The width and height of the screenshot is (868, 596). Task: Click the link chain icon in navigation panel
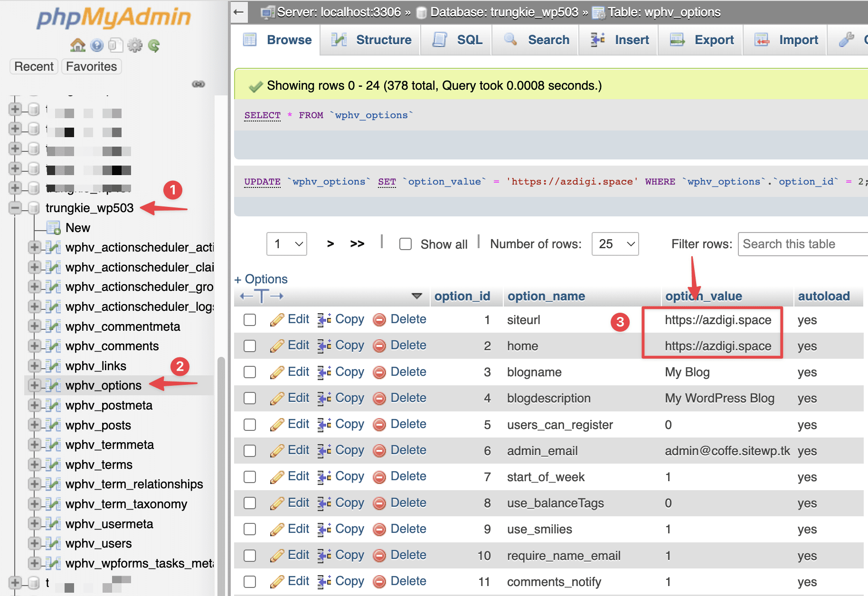[198, 84]
